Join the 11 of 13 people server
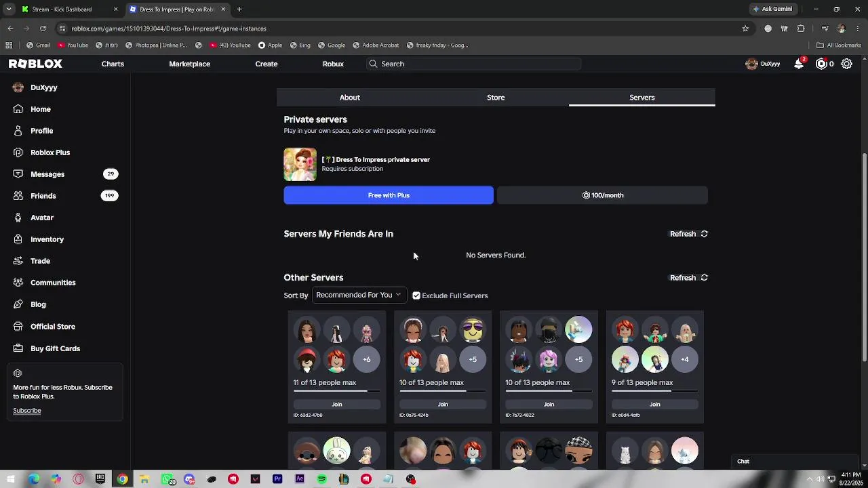 (337, 405)
